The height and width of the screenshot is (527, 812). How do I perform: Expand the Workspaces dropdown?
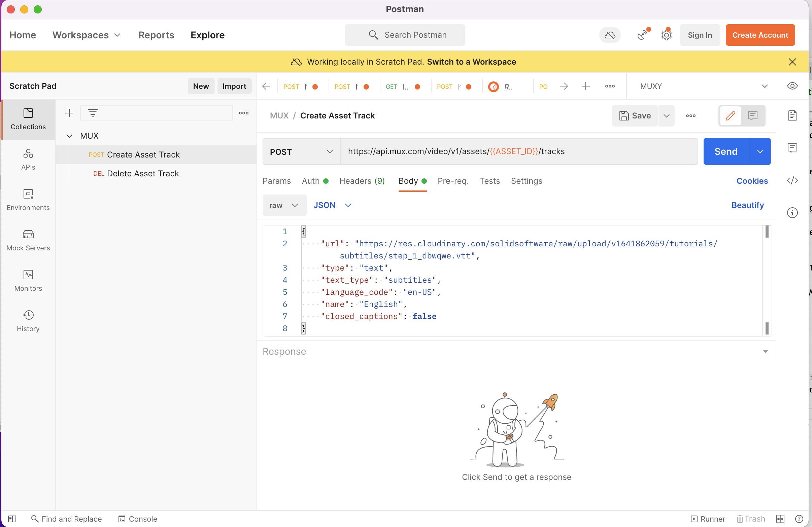86,35
